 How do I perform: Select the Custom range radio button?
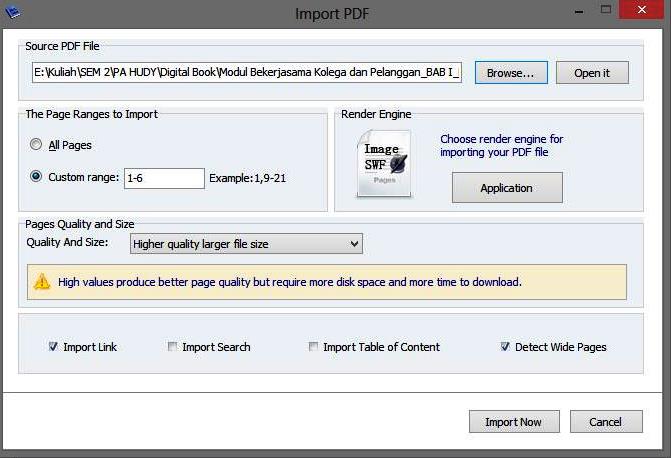click(x=36, y=176)
